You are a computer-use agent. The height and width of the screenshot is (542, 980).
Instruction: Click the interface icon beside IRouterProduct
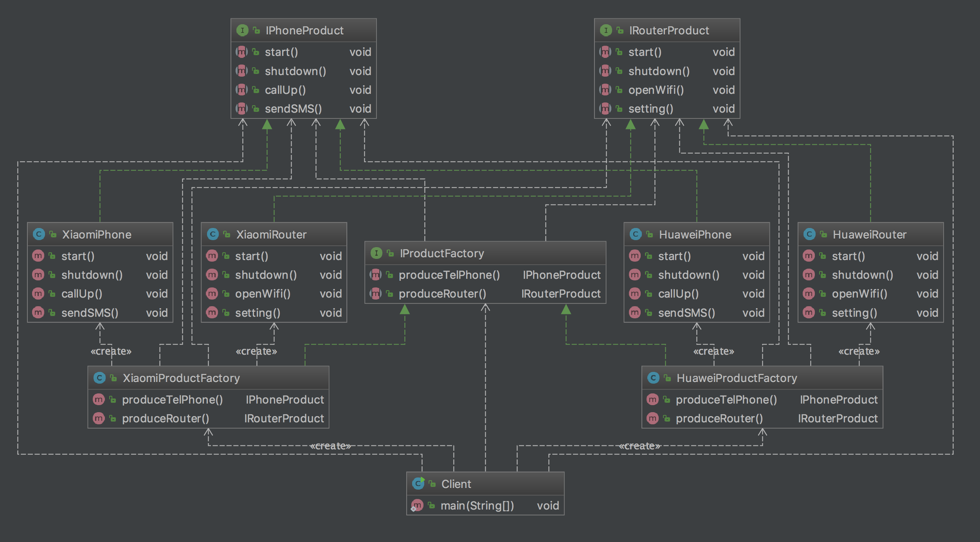tap(606, 30)
